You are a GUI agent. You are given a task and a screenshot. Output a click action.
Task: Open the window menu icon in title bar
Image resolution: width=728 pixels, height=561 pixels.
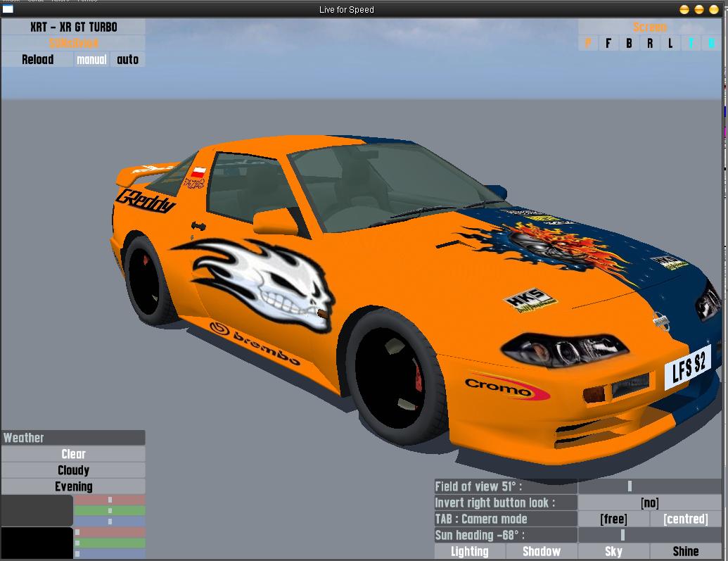click(x=8, y=9)
